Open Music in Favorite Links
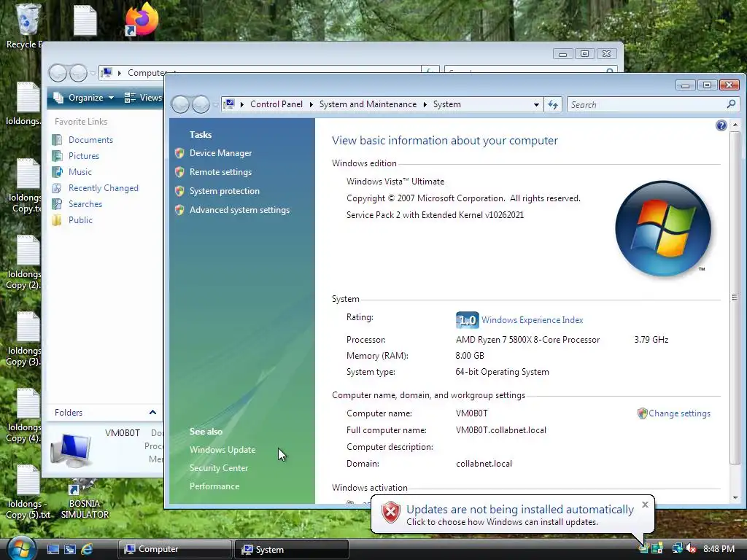Screen dimensions: 747x560 click(80, 172)
